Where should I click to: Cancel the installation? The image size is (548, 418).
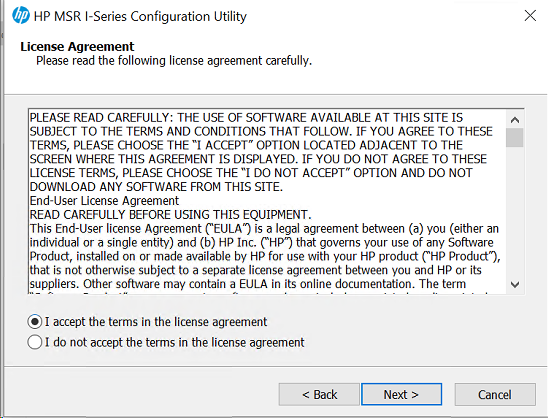coord(495,395)
